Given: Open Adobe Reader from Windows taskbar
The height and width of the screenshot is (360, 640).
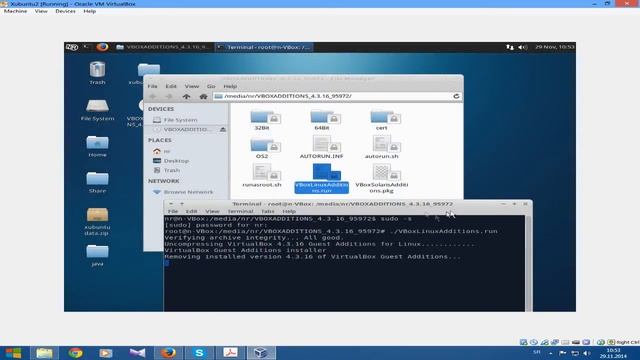Looking at the screenshot, I should [230, 353].
